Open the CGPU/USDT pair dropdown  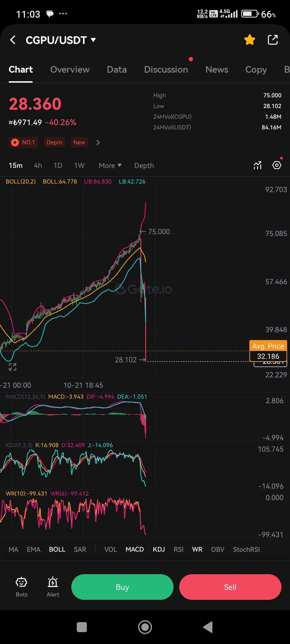(x=61, y=40)
